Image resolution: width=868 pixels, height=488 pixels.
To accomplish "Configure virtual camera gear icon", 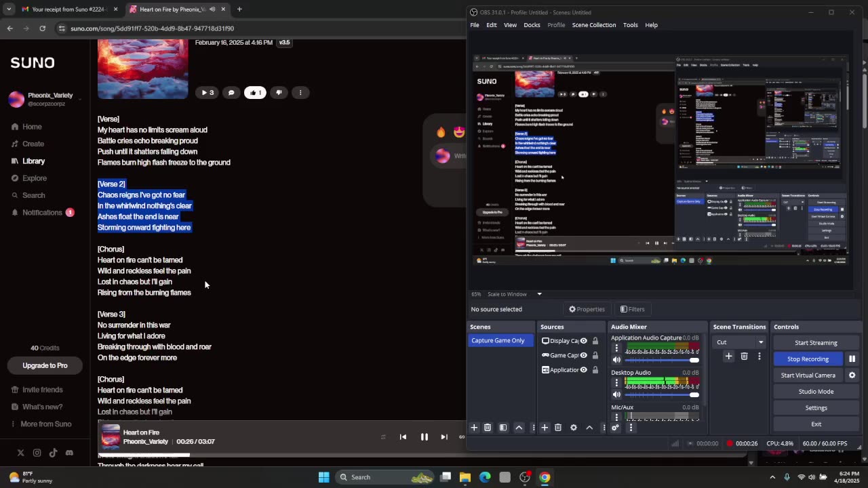I will pos(852,375).
